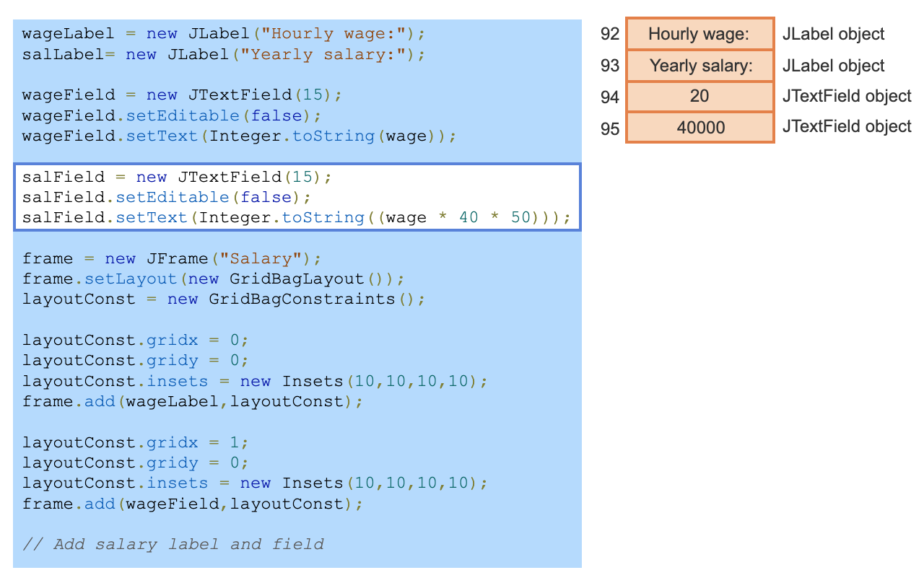Click the JTextField object text beside address 95
Image resolution: width=924 pixels, height=583 pixels.
tap(847, 126)
